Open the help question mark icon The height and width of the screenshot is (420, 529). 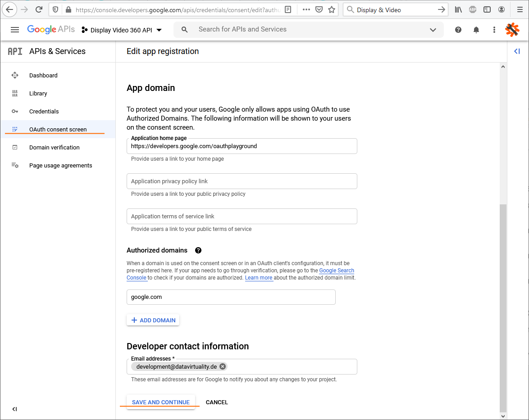[x=458, y=29]
